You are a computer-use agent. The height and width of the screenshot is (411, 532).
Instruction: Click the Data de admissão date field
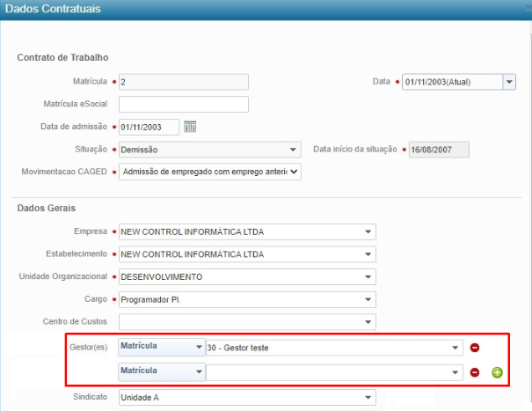(149, 127)
